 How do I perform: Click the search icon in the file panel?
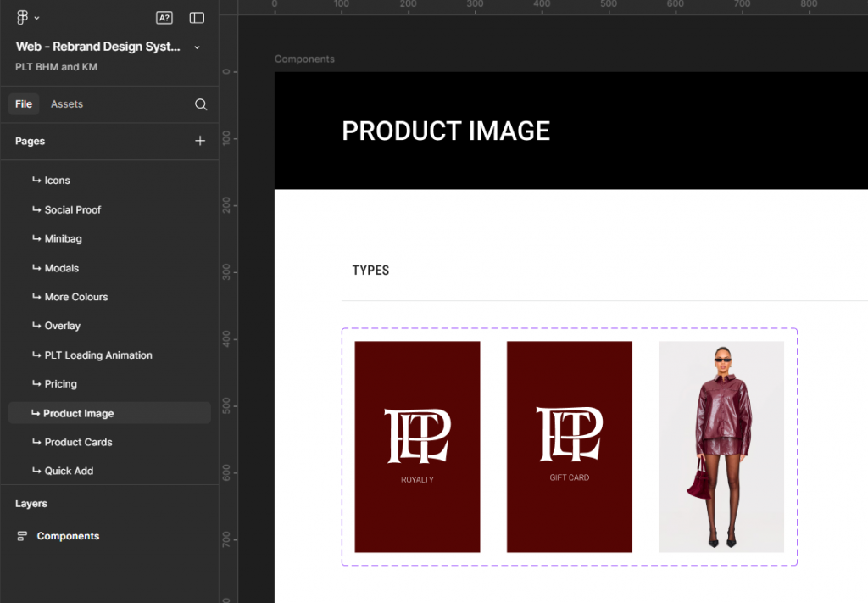pyautogui.click(x=201, y=104)
